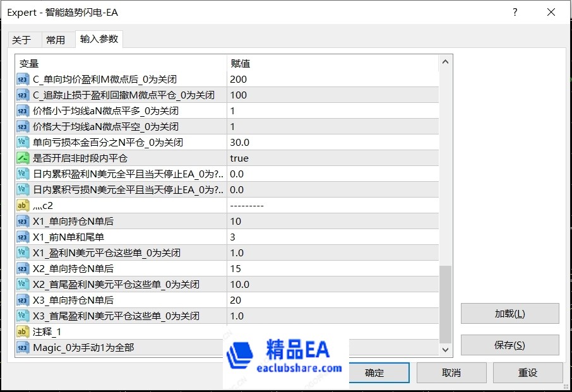Click integer icon of C_追踪止损于盈利回撤 row

pyautogui.click(x=23, y=95)
